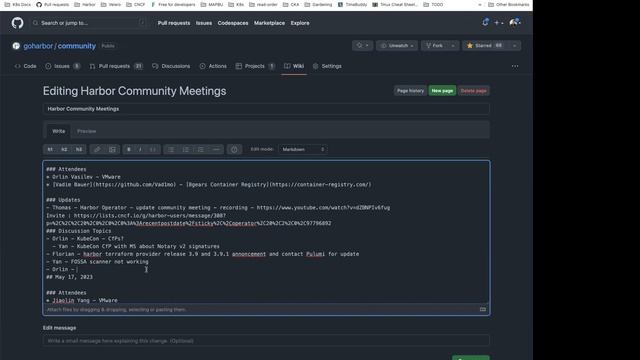This screenshot has width=640, height=360.
Task: Open the Projects tab
Action: pyautogui.click(x=255, y=66)
